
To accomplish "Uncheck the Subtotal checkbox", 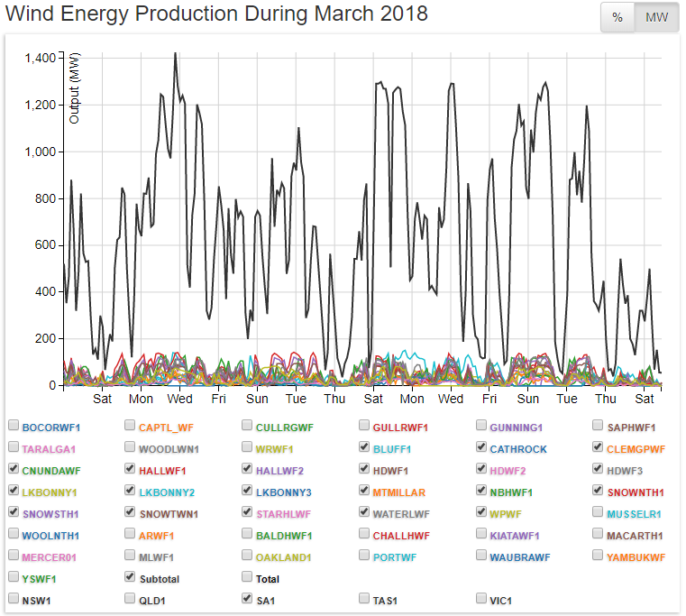I will (131, 577).
